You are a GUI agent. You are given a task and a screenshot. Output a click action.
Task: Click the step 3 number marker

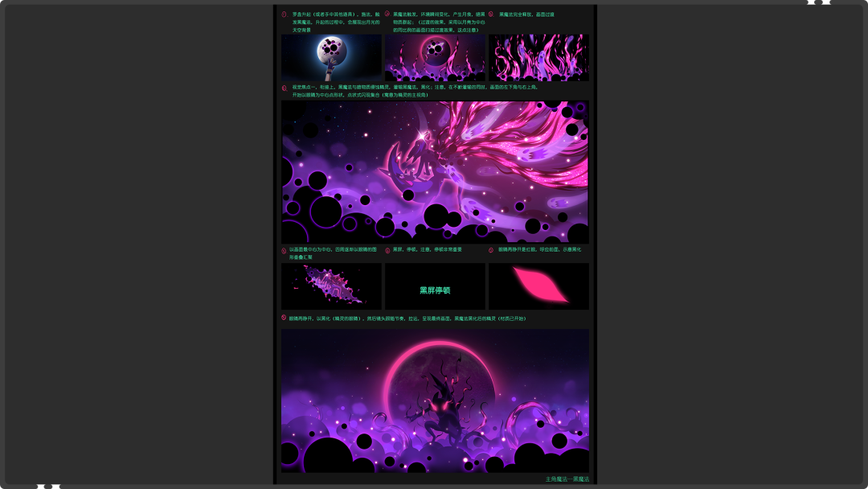(x=491, y=14)
